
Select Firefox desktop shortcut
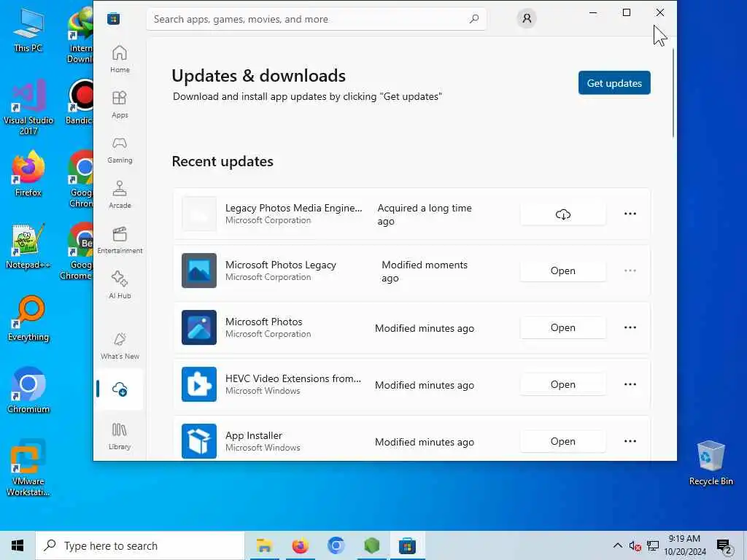click(x=28, y=174)
